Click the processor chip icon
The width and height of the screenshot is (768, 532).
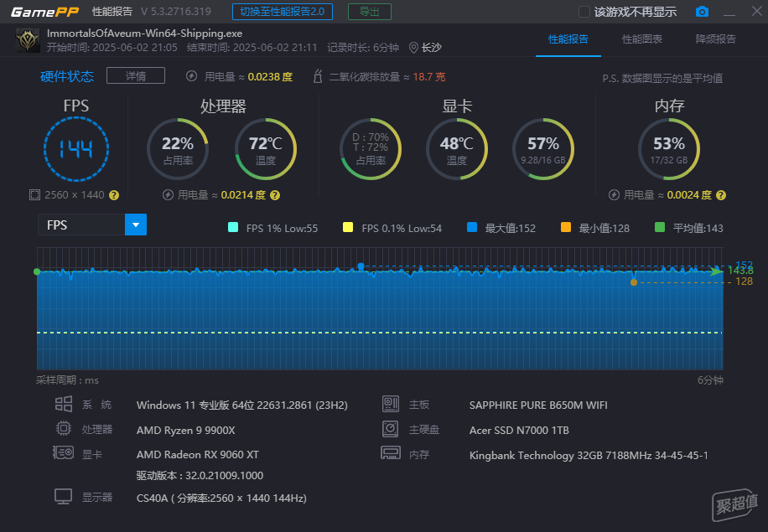64,429
